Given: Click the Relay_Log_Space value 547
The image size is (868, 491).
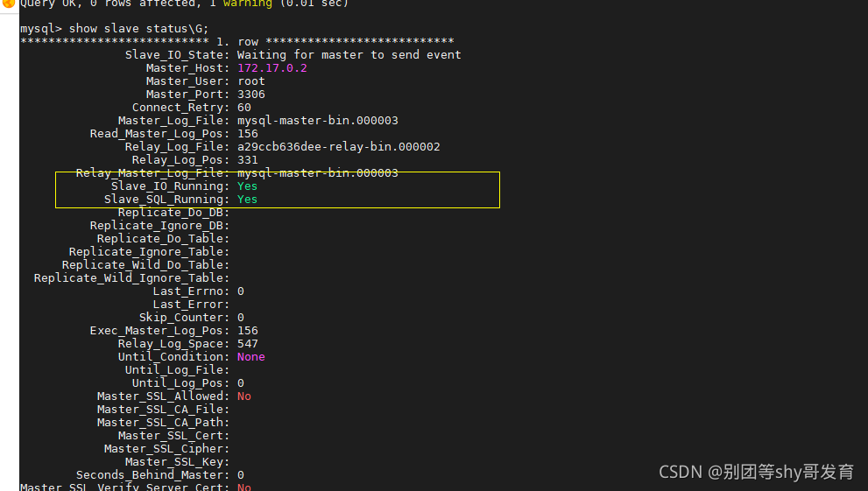Looking at the screenshot, I should [x=247, y=344].
